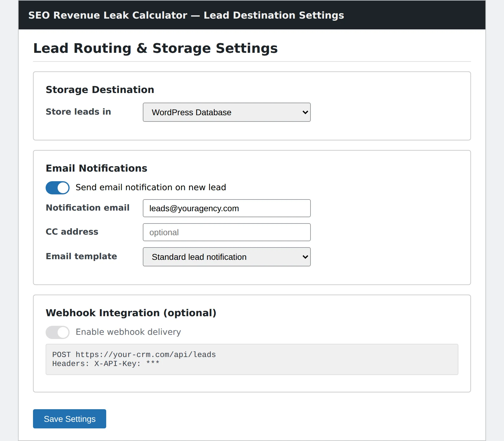Click the Email template label
The width and height of the screenshot is (504, 441).
[x=81, y=256]
